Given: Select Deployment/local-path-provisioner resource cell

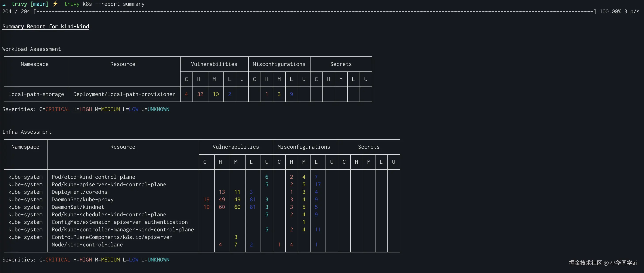Looking at the screenshot, I should tap(124, 94).
